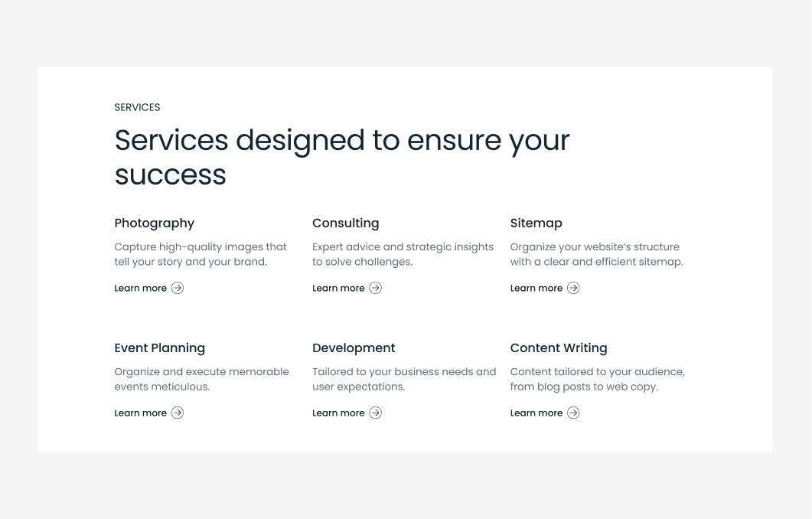This screenshot has width=812, height=519.
Task: Click the SERVICES section label
Action: (x=137, y=107)
